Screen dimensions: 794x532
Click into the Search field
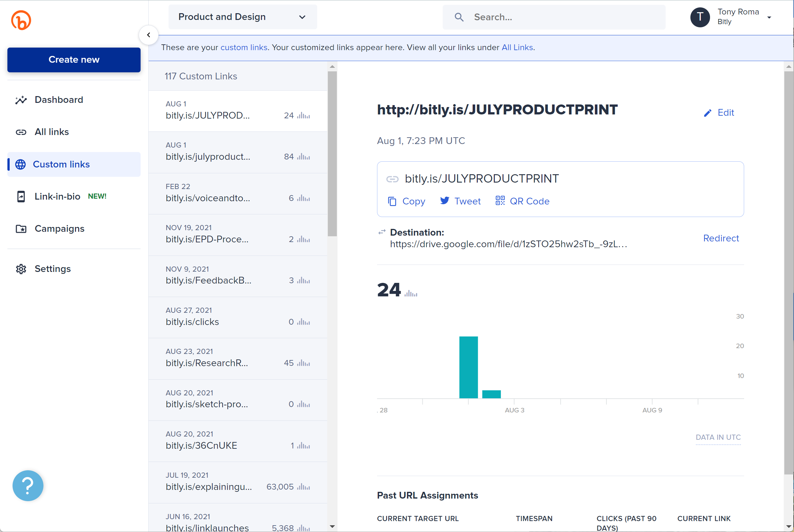554,17
